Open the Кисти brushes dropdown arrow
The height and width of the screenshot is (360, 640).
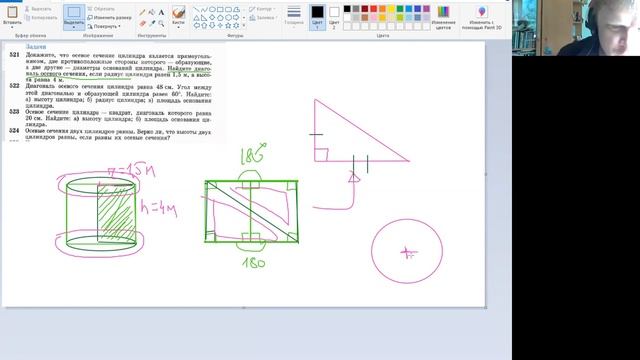178,27
